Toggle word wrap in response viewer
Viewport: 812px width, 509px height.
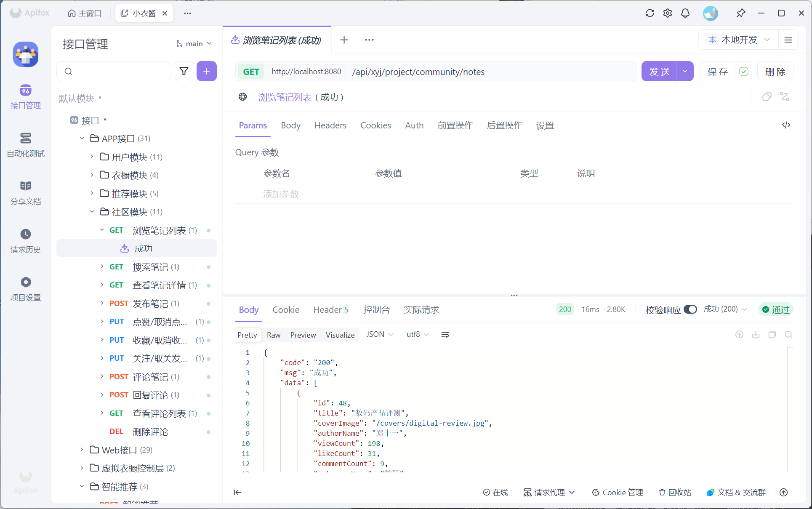click(x=445, y=335)
